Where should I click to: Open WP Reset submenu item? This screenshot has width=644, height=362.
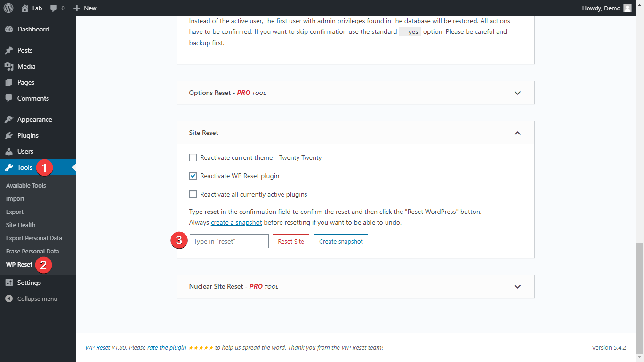click(19, 264)
